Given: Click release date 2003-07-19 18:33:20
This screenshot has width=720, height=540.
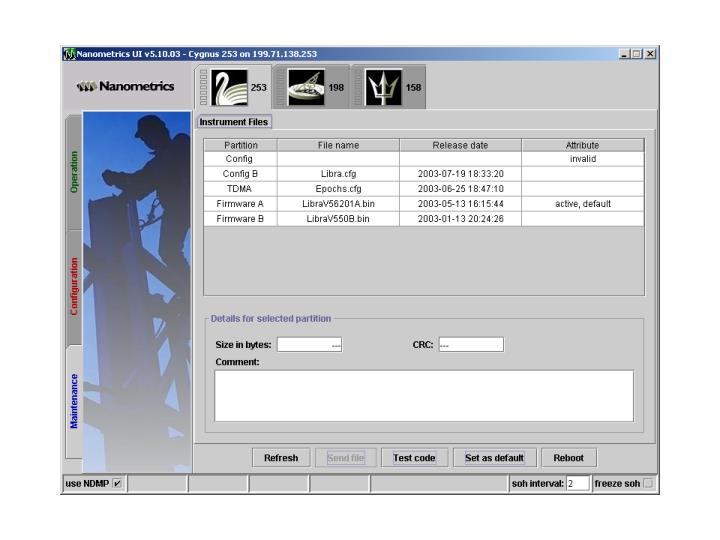Looking at the screenshot, I should 461,174.
